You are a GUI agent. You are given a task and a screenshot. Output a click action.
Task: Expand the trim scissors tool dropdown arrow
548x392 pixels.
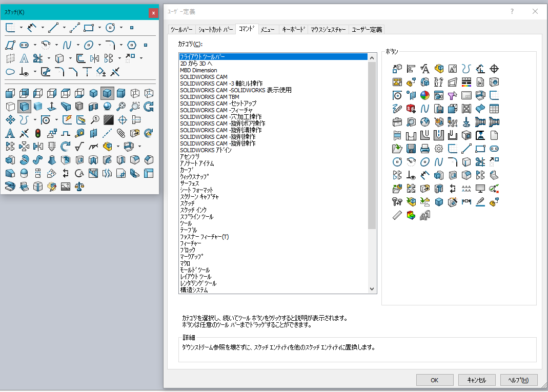[49, 58]
